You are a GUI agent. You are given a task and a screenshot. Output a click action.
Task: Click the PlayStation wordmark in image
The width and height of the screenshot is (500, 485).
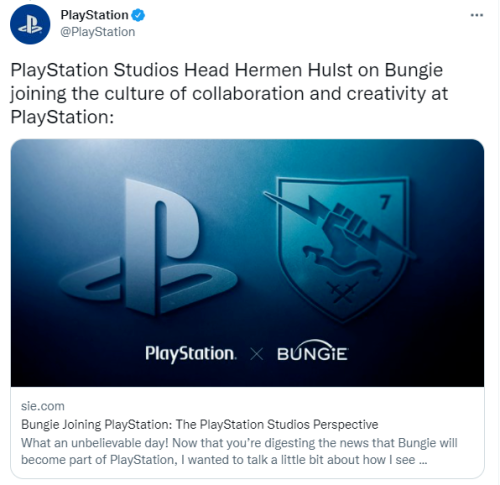(x=191, y=354)
